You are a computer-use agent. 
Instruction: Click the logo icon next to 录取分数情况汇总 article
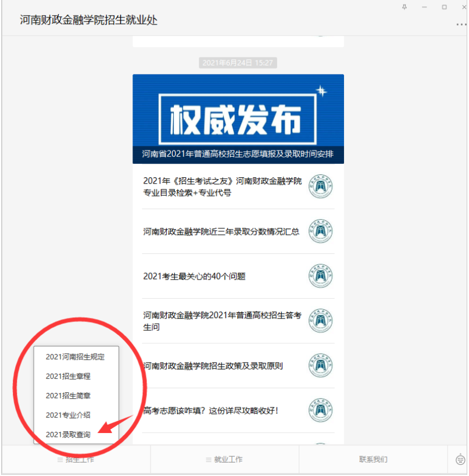[320, 231]
